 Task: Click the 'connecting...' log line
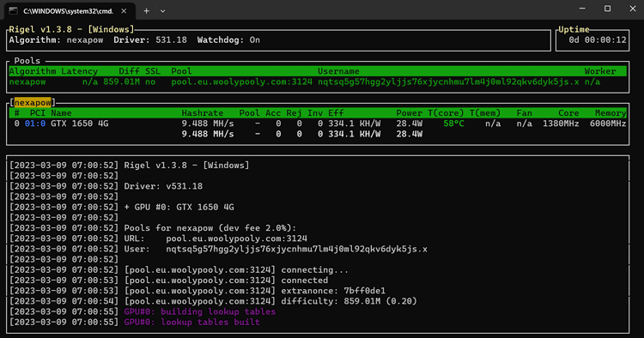pyautogui.click(x=236, y=270)
